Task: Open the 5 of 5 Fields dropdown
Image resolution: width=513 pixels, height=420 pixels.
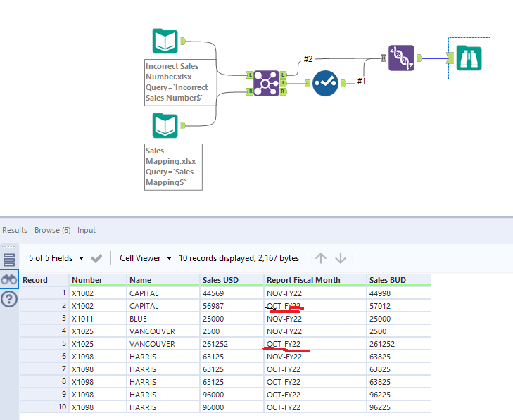Action: [x=56, y=258]
